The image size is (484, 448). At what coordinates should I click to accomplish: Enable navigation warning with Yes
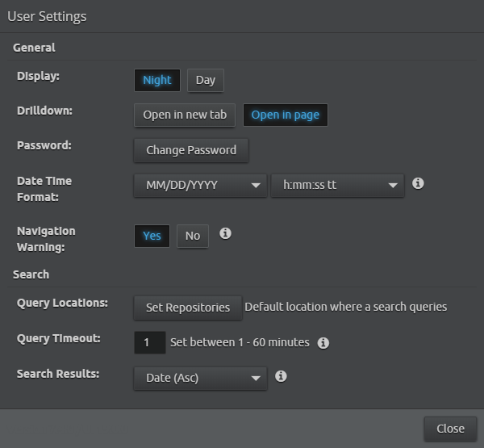(152, 236)
